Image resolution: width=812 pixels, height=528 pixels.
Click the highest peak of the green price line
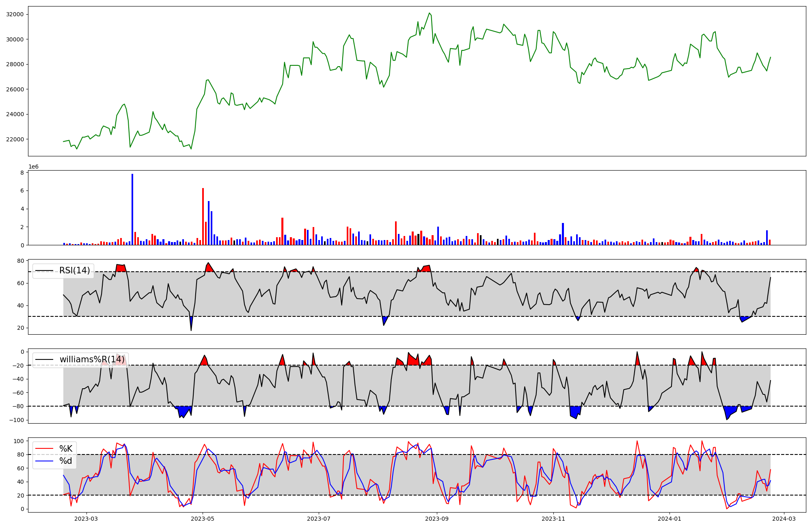[429, 13]
